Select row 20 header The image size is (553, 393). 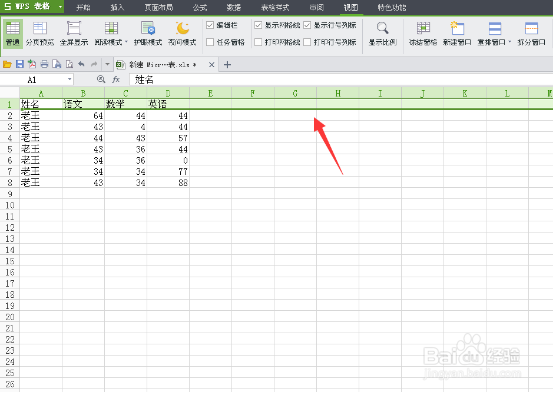coord(10,317)
